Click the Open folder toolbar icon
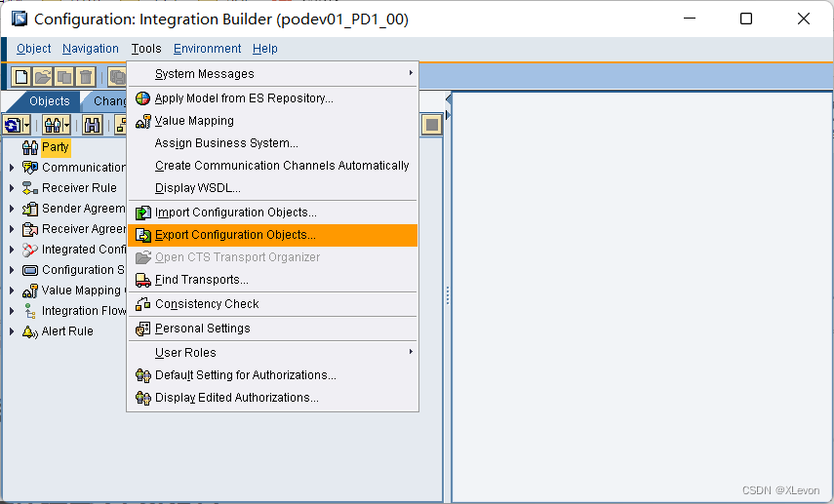 [43, 77]
